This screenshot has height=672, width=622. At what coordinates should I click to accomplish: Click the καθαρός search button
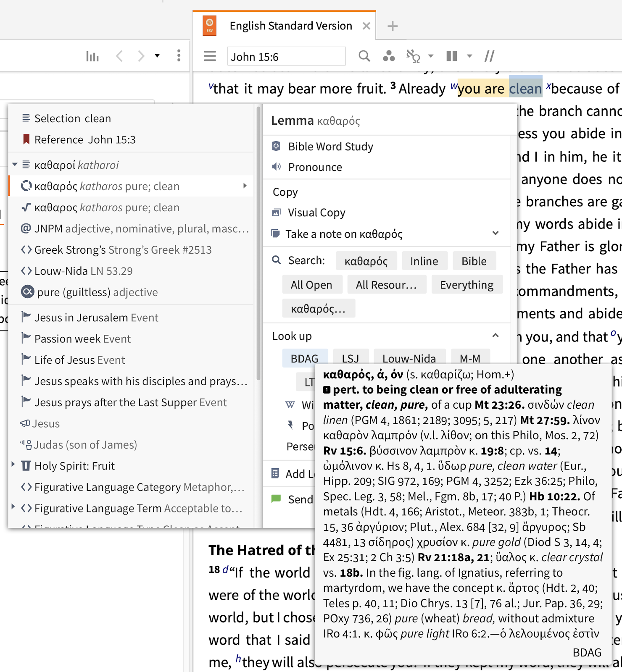366,261
